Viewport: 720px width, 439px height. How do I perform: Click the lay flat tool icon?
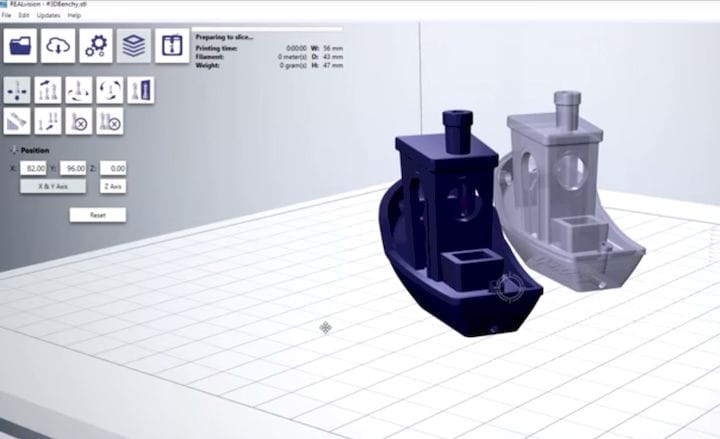pyautogui.click(x=17, y=121)
